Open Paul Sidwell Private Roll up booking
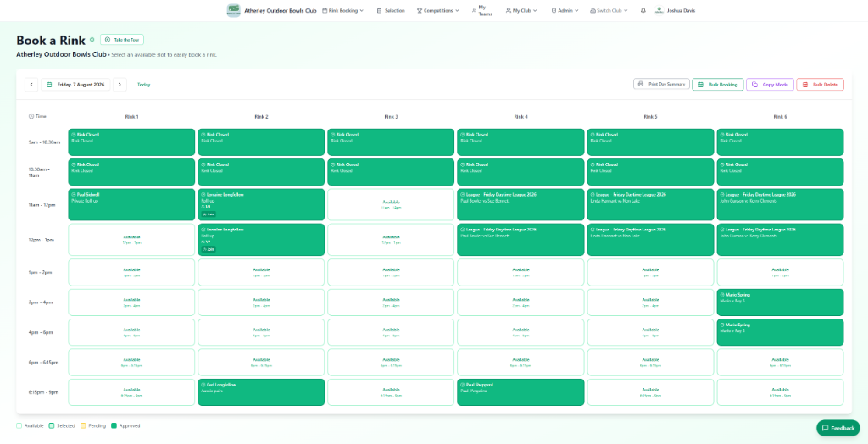The image size is (868, 444). click(131, 205)
